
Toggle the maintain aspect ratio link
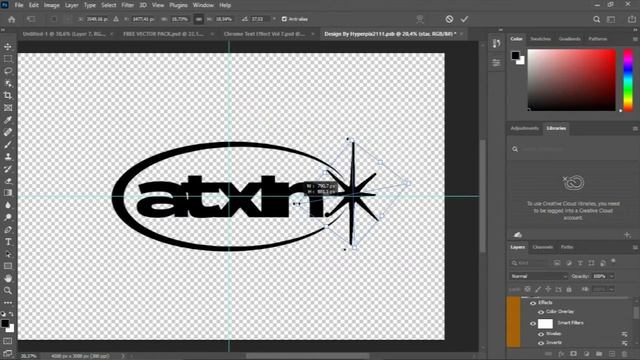198,19
